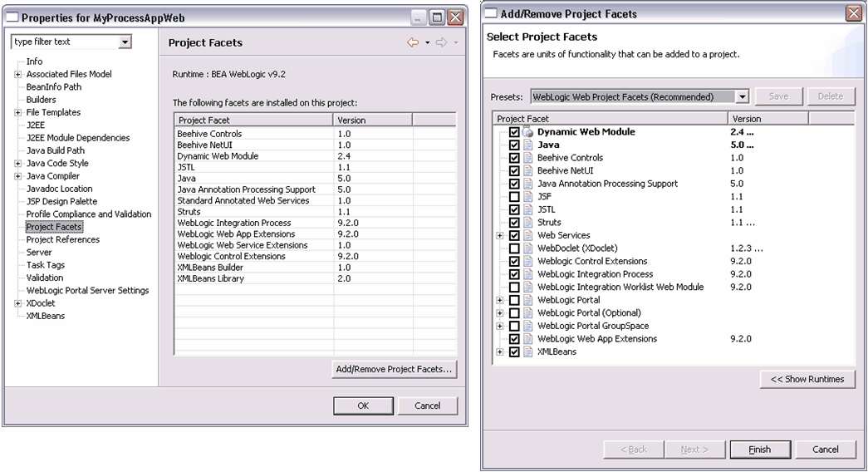868x472 pixels.
Task: Expand the File Templates tree node
Action: (x=17, y=112)
